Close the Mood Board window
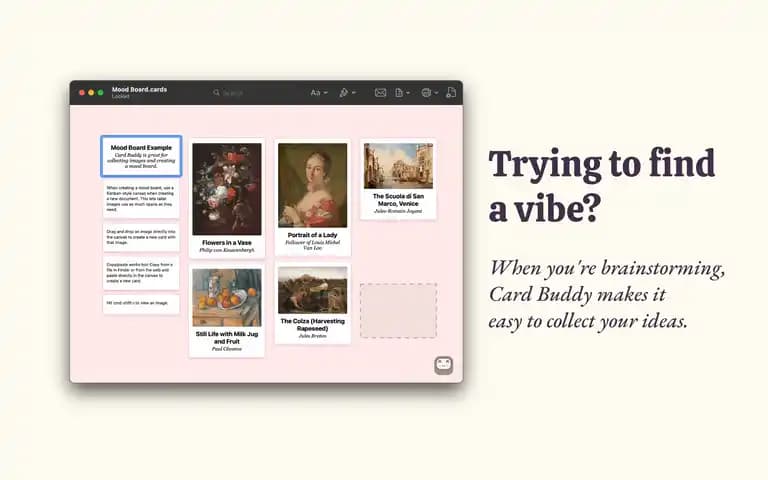 point(82,93)
